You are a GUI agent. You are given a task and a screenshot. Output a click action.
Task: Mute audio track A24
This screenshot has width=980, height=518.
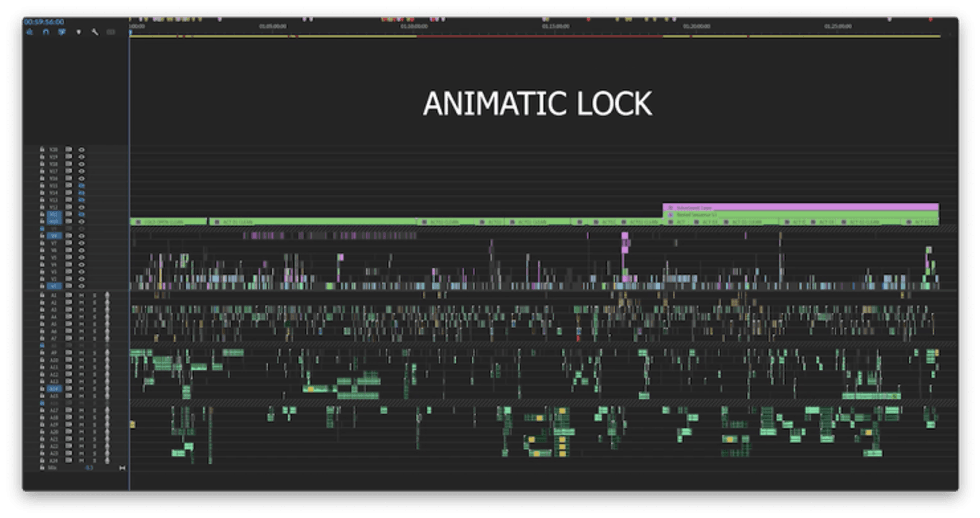point(81,461)
